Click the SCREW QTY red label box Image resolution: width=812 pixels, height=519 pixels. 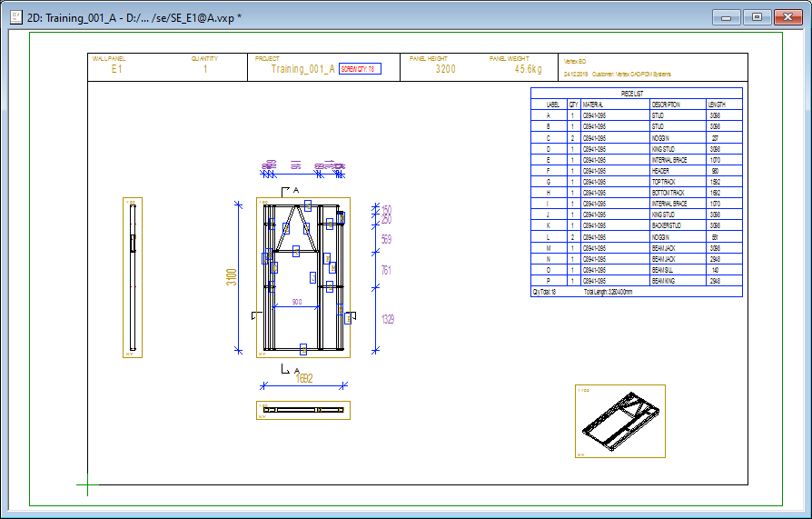(359, 69)
